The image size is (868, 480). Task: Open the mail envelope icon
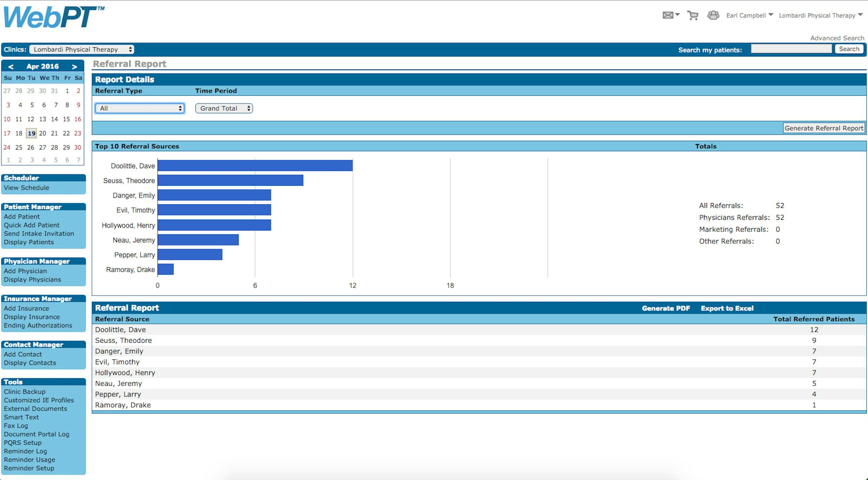(x=668, y=15)
